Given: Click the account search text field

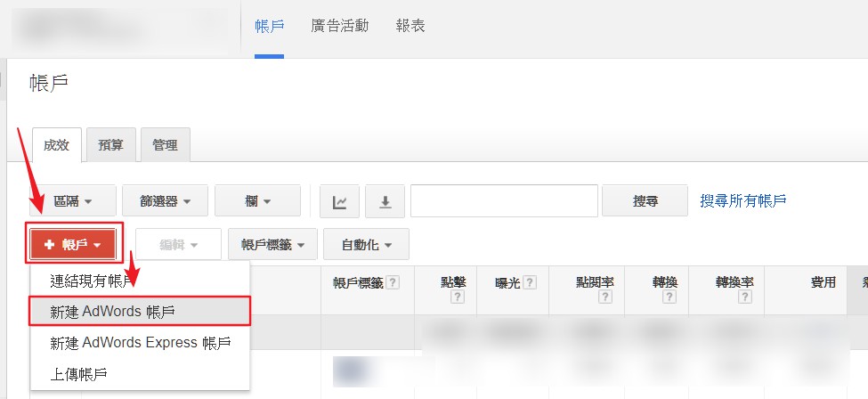Looking at the screenshot, I should [x=504, y=201].
